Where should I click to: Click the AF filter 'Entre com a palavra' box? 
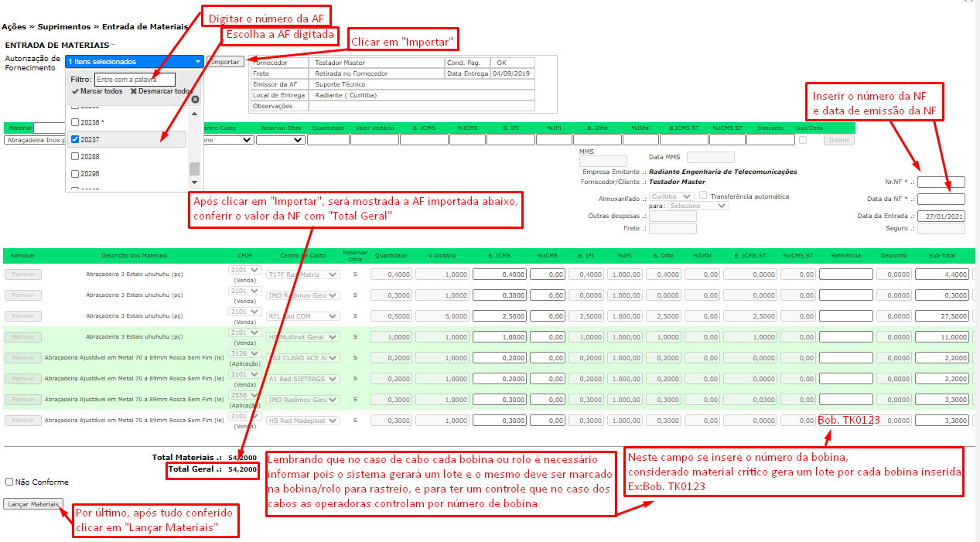[135, 79]
